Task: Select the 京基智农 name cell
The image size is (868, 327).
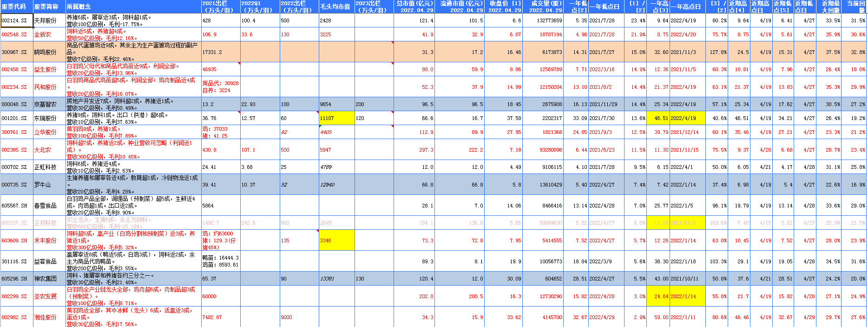Action: (49, 104)
